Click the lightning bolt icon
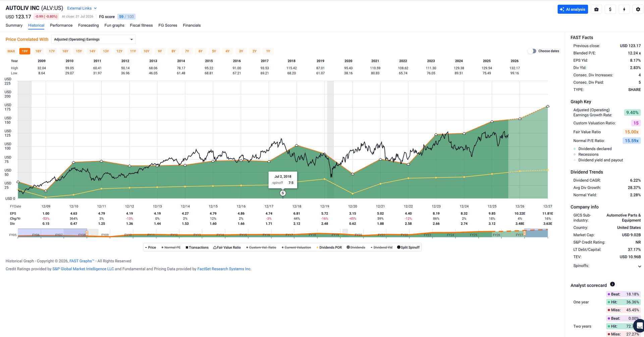 click(x=624, y=9)
